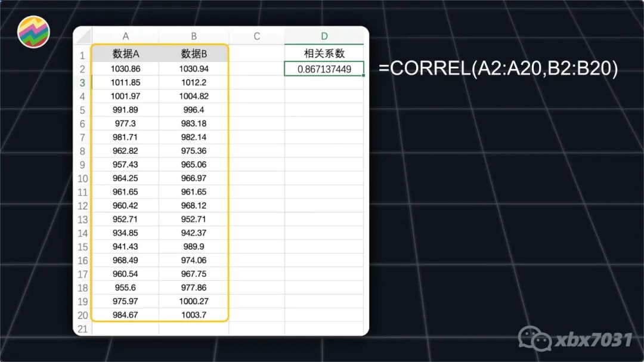Click cell with value 975.97
Screen dimensions: 644x362
click(x=125, y=301)
